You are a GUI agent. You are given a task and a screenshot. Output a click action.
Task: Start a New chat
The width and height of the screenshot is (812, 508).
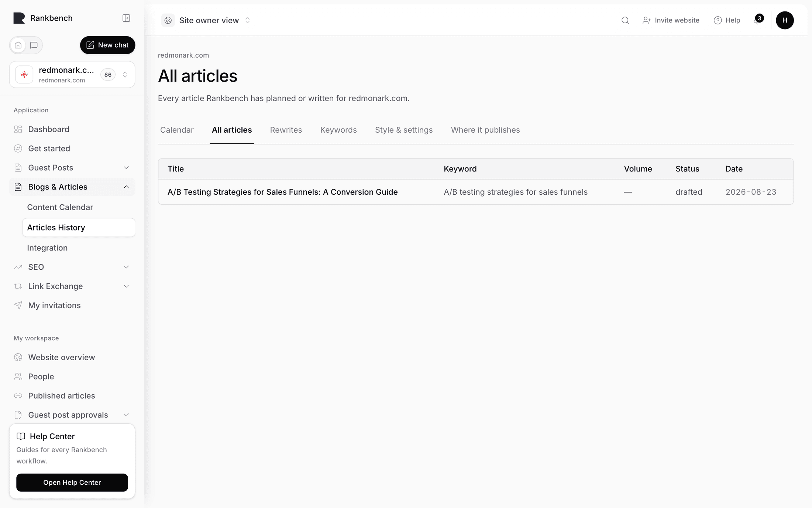click(107, 45)
